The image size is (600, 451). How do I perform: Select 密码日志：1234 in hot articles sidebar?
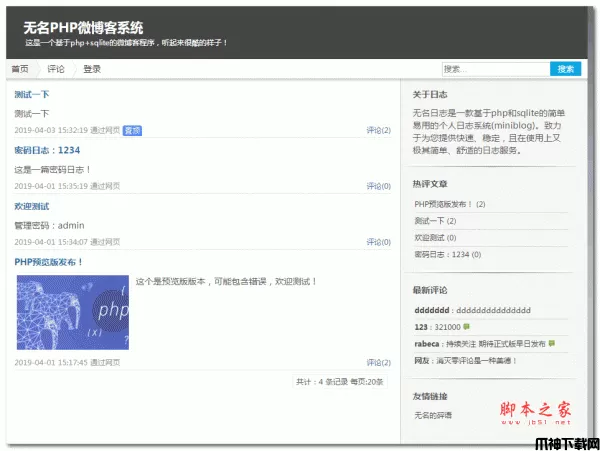point(446,254)
